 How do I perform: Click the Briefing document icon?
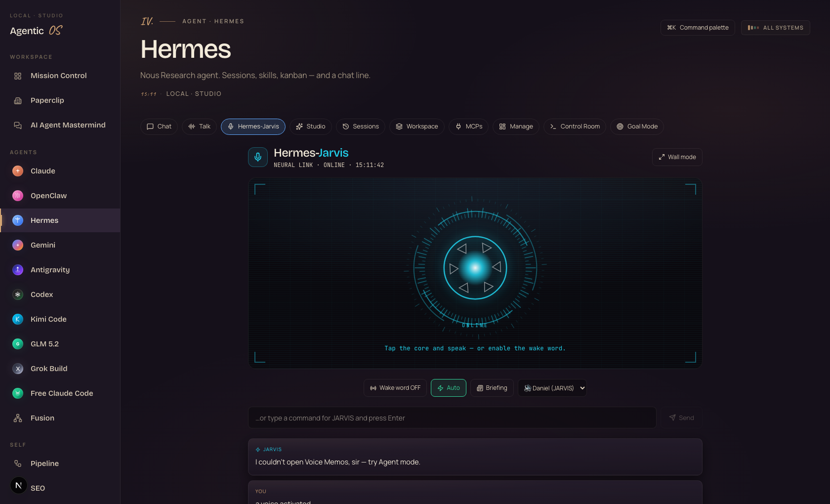click(x=480, y=388)
